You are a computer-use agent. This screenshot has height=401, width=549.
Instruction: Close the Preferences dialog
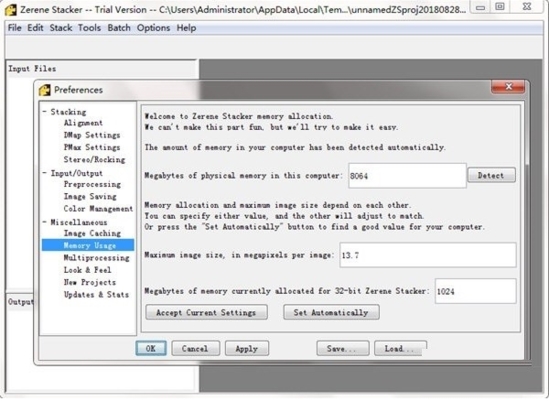tap(508, 87)
